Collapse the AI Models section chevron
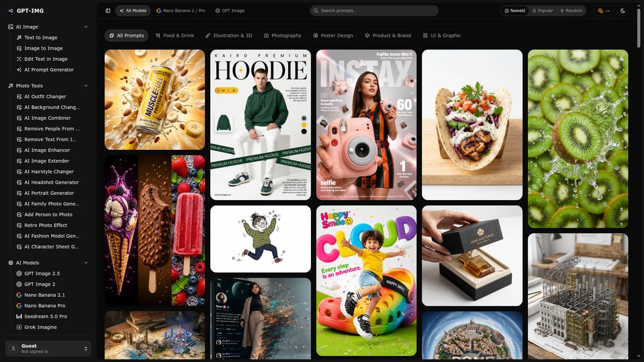Screen dimensions: 644x362 86,262
